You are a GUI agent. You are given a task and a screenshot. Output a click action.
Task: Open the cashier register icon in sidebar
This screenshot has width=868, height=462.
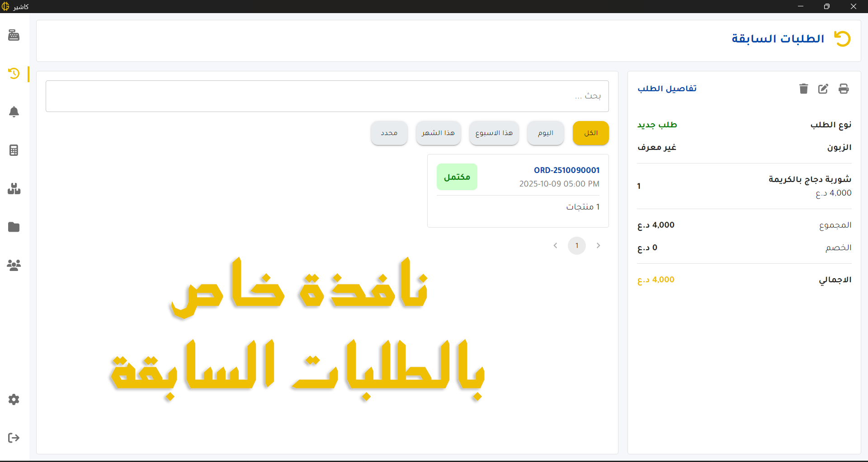(x=14, y=35)
